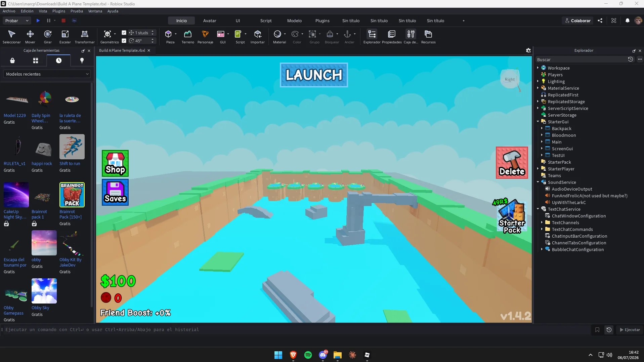Choose the Girar rotate tool
Screen dimensions: 644x362
point(48,37)
